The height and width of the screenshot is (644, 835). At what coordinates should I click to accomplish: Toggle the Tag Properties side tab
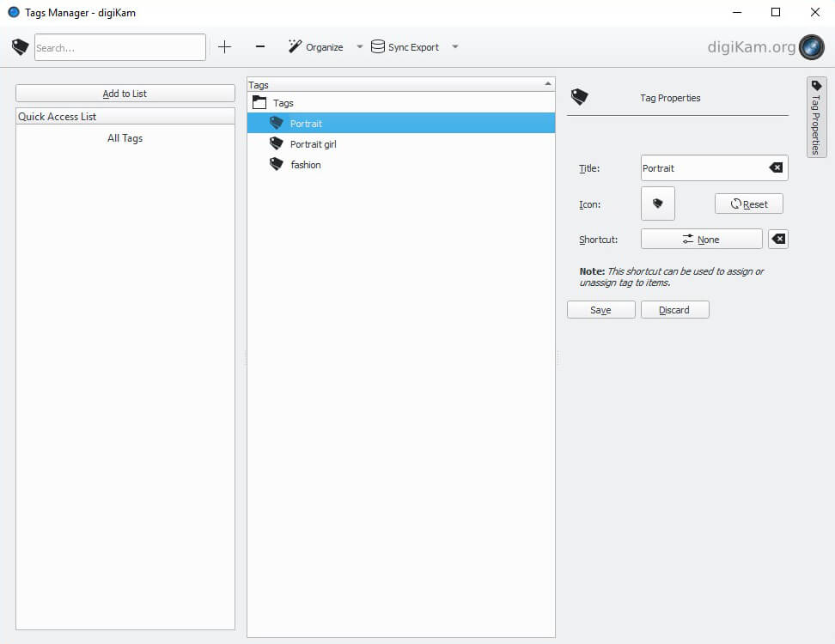pos(816,118)
